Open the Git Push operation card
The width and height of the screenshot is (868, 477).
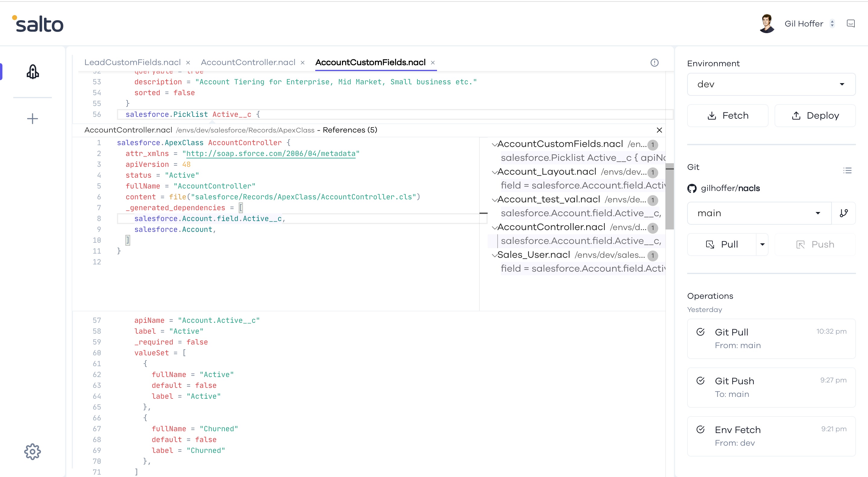tap(771, 388)
